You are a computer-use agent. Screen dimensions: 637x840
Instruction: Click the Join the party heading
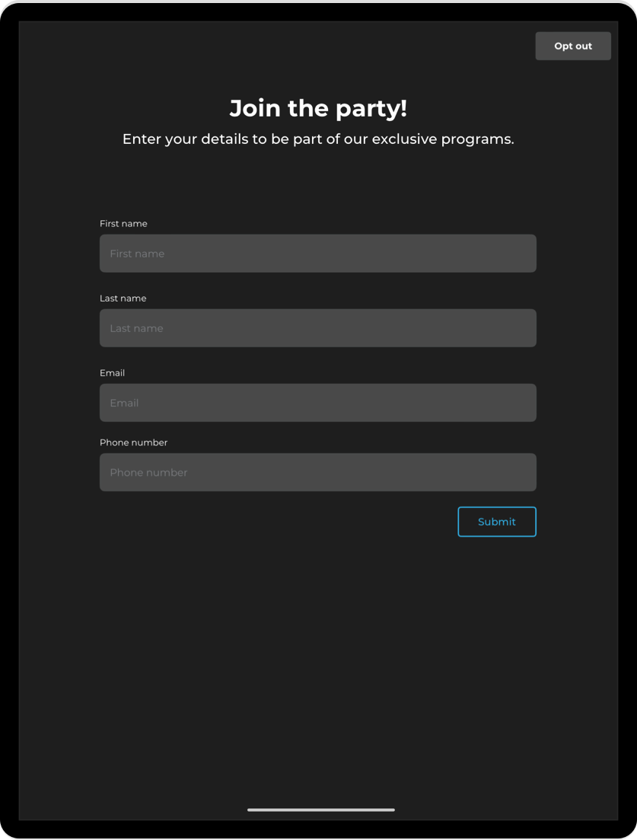318,108
